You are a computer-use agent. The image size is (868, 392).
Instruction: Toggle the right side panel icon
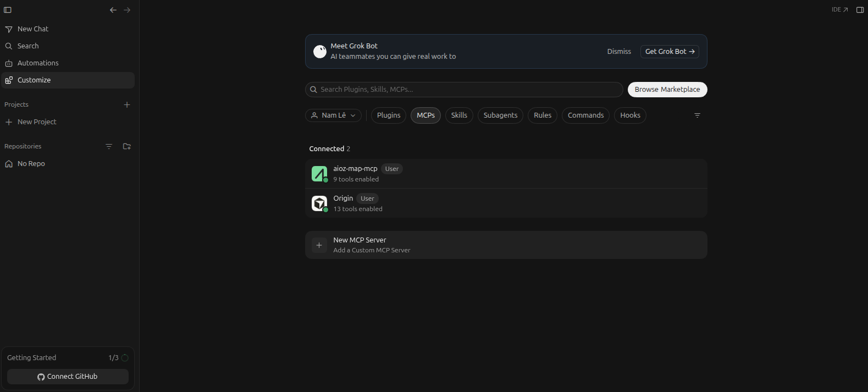(x=860, y=10)
